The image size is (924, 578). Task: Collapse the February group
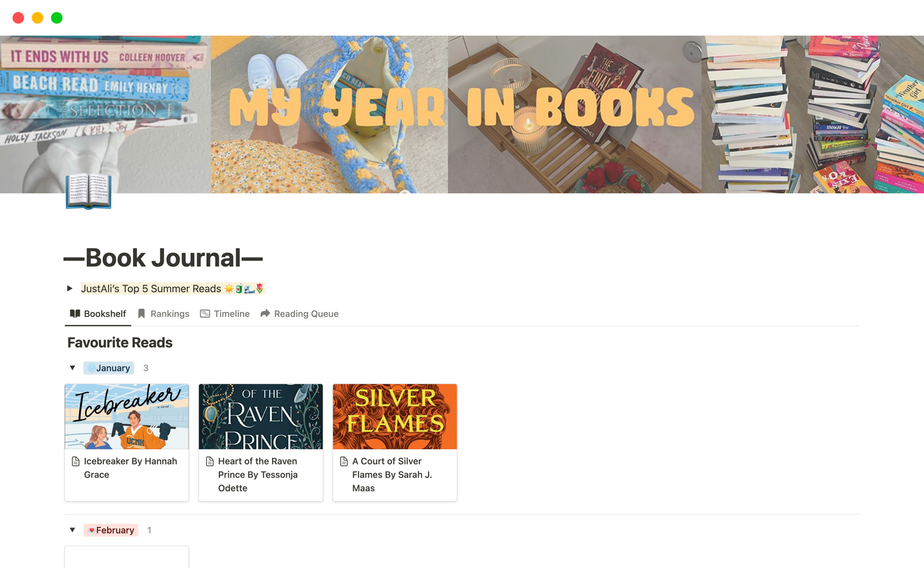pyautogui.click(x=72, y=530)
